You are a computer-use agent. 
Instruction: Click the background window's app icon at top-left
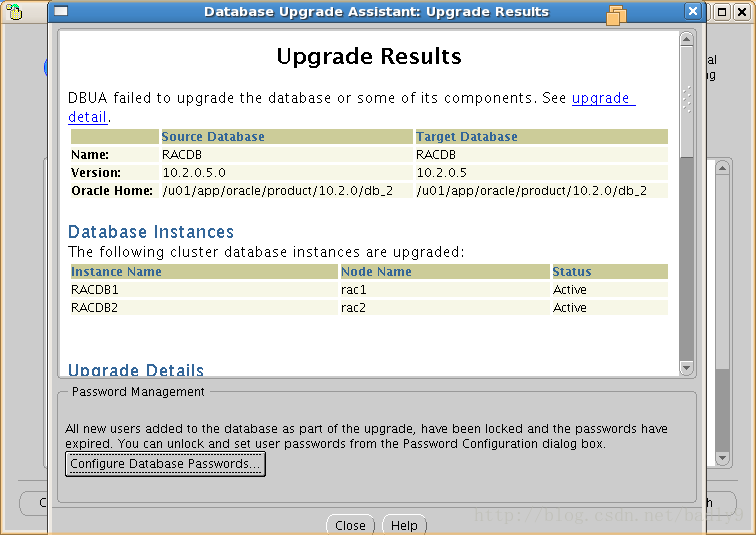point(14,12)
